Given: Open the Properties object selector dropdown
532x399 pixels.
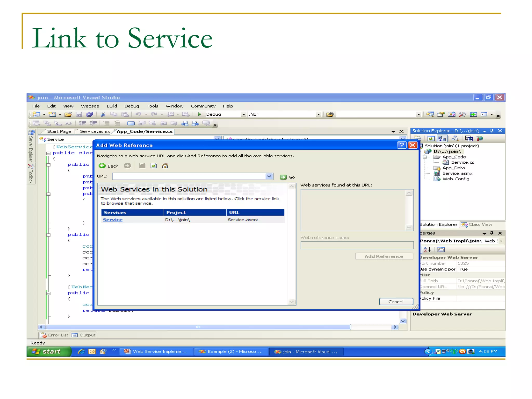Looking at the screenshot, I should pyautogui.click(x=501, y=241).
